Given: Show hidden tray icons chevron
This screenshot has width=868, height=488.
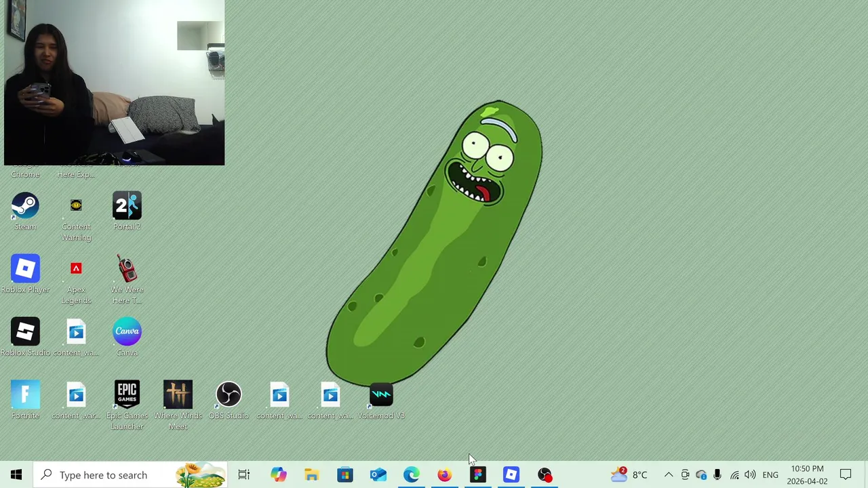Looking at the screenshot, I should (668, 475).
